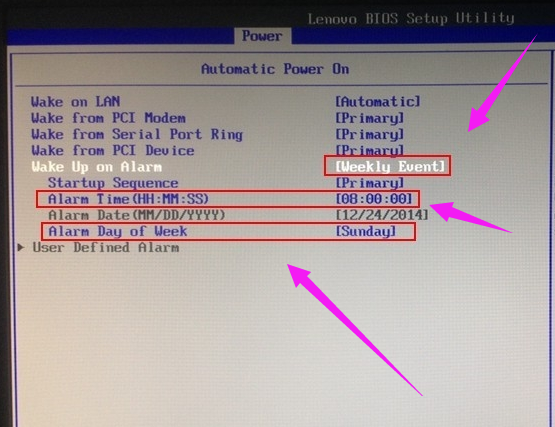The image size is (555, 427).
Task: Select Alarm Time (HH:MM:SS) label
Action: pos(128,199)
